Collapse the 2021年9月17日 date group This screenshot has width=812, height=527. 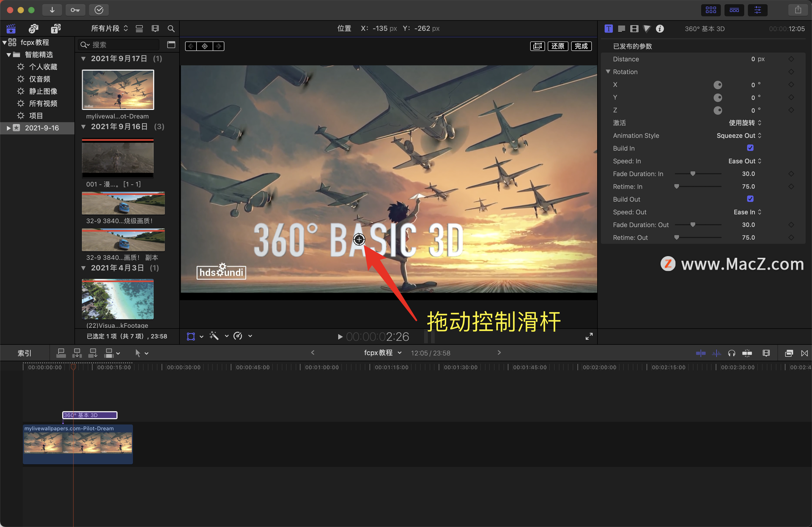coord(83,59)
